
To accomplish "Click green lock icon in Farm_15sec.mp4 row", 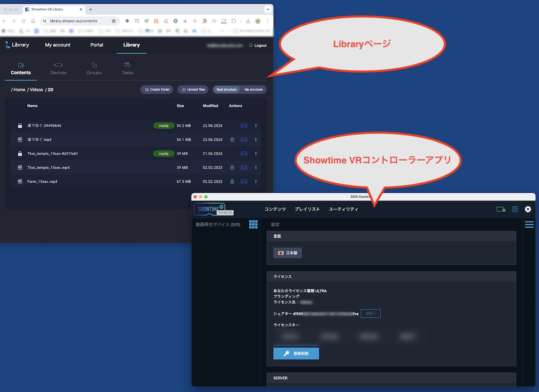I will click(x=232, y=181).
